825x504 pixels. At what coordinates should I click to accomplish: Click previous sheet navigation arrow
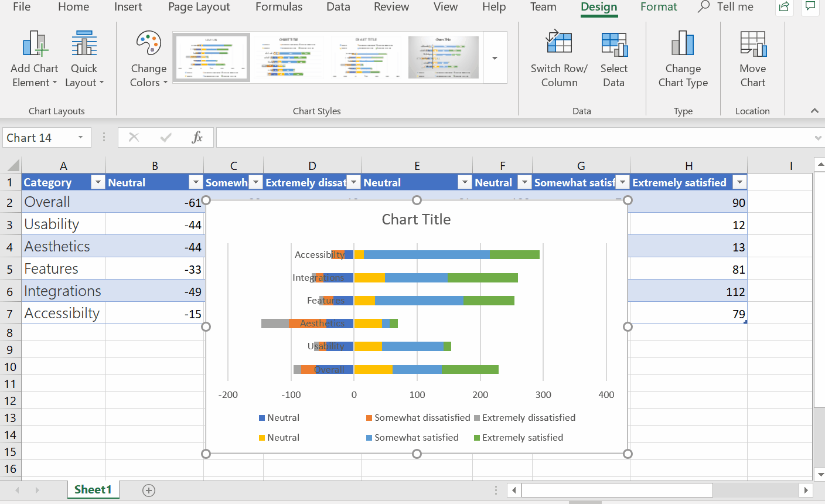click(17, 490)
